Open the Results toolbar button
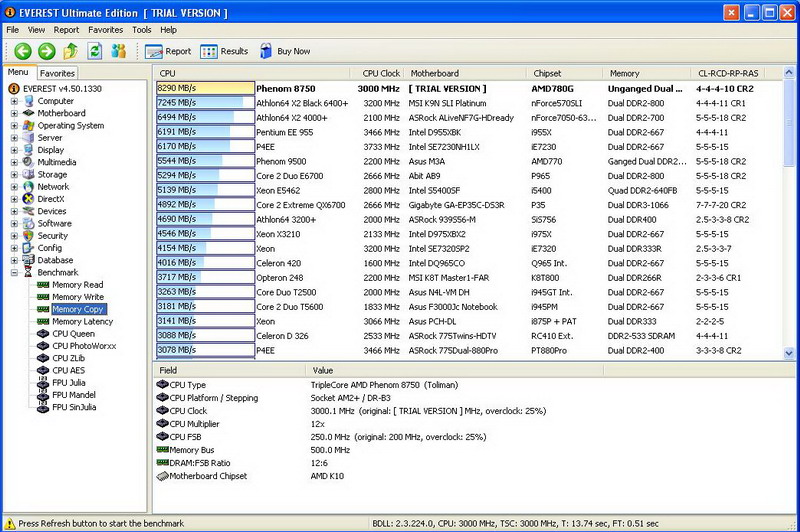800x532 pixels. (x=224, y=52)
